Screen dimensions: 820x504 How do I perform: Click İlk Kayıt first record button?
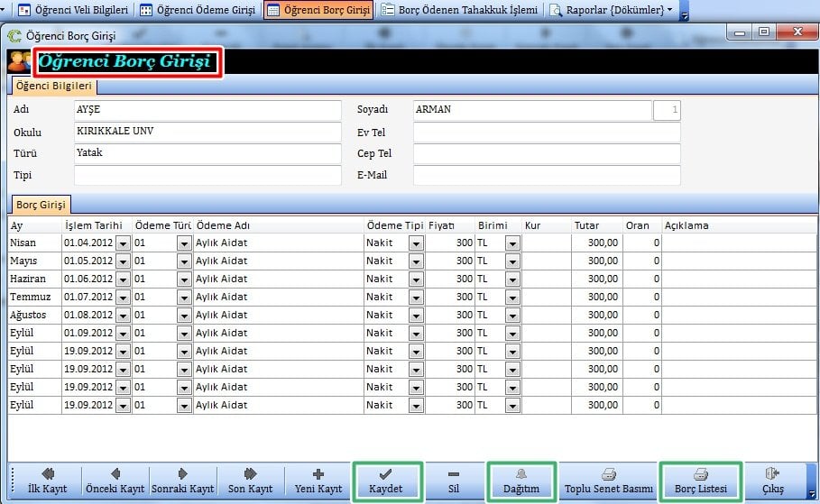[x=47, y=481]
